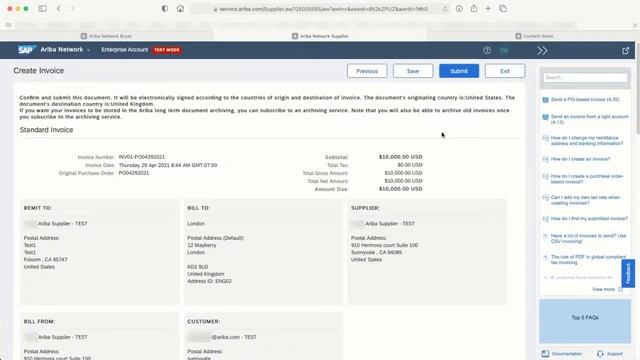Open The role of PDF in tax invoicing link
Viewport: 640px width, 360px height.
588,260
